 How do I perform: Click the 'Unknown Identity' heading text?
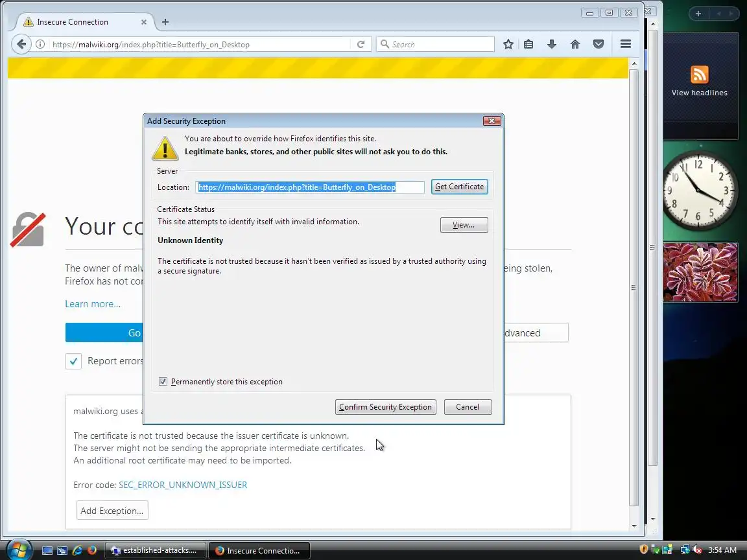[x=190, y=240]
